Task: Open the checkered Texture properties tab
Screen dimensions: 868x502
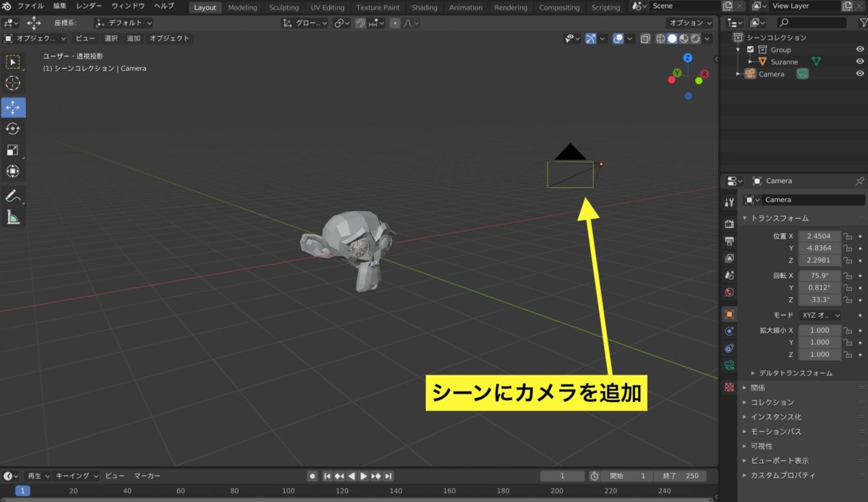Action: pyautogui.click(x=729, y=387)
